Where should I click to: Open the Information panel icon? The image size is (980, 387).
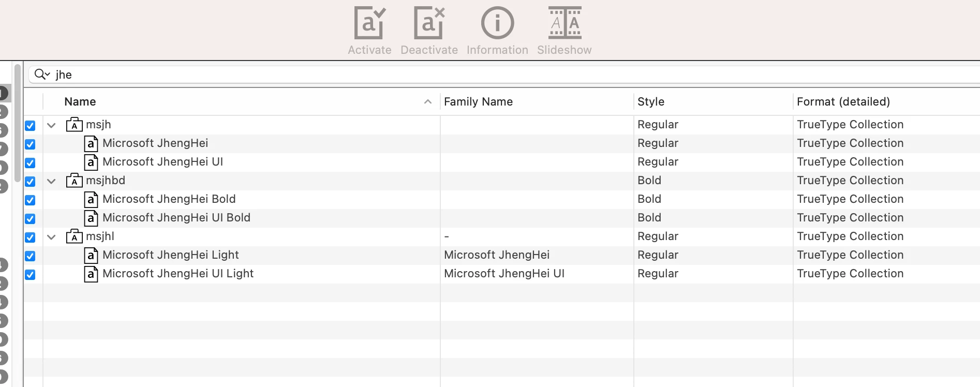[x=497, y=23]
